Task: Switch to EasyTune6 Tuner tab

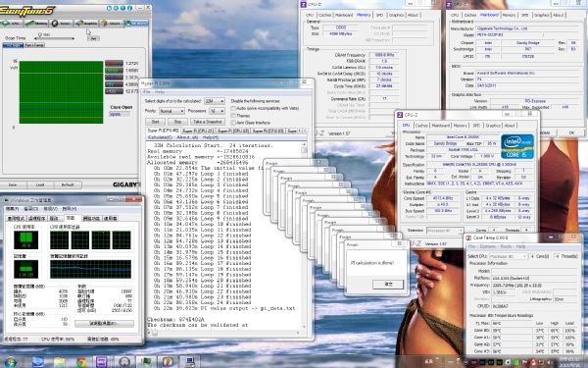Action: (62, 24)
